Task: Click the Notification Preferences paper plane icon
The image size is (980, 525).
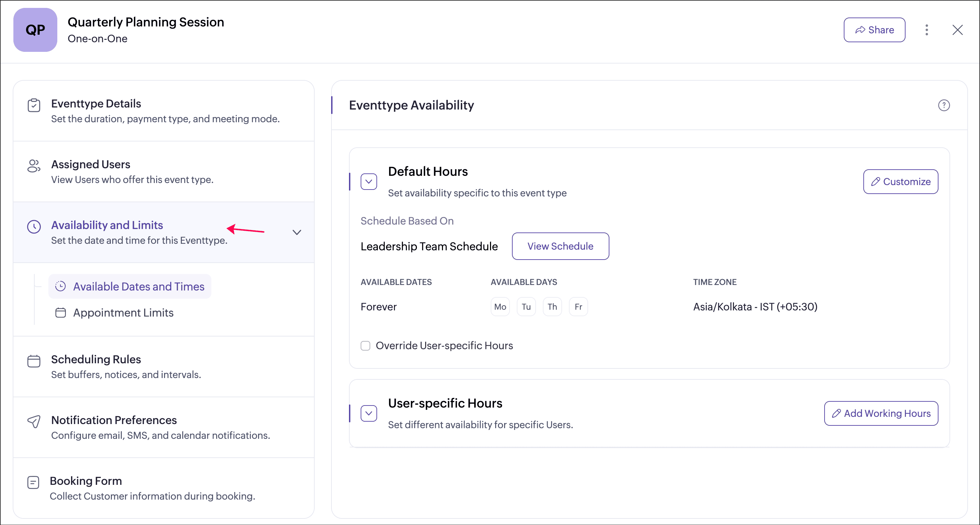Action: pyautogui.click(x=34, y=421)
